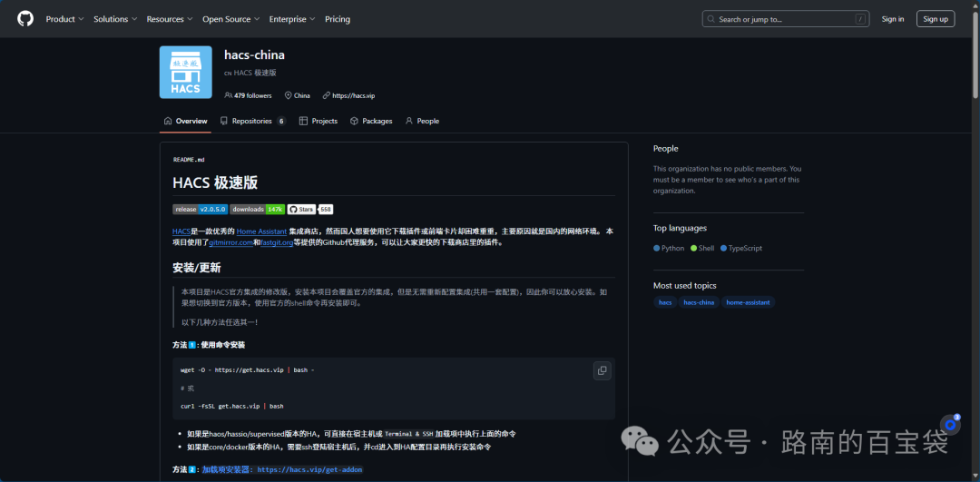View the 479 followers list

coord(248,95)
